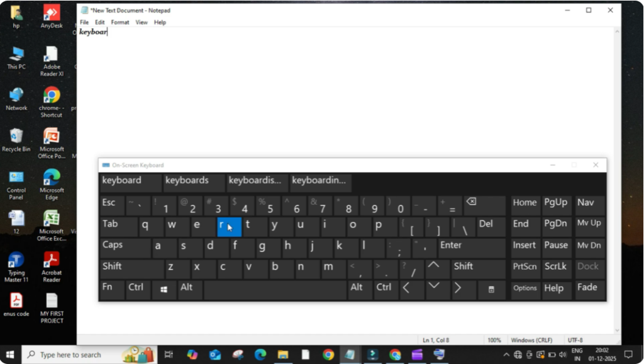This screenshot has height=364, width=644.
Task: Click the Options key on On-Screen Keyboard
Action: pos(525,288)
